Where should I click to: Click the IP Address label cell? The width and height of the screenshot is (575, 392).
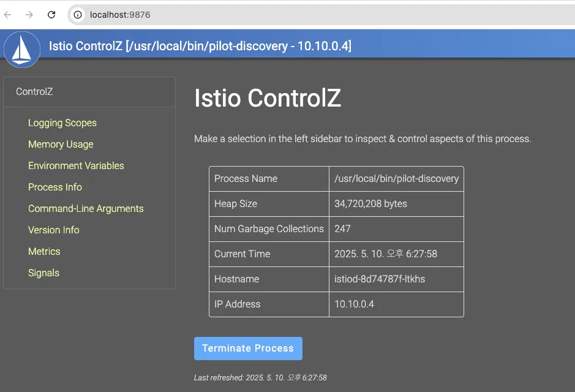click(x=269, y=304)
